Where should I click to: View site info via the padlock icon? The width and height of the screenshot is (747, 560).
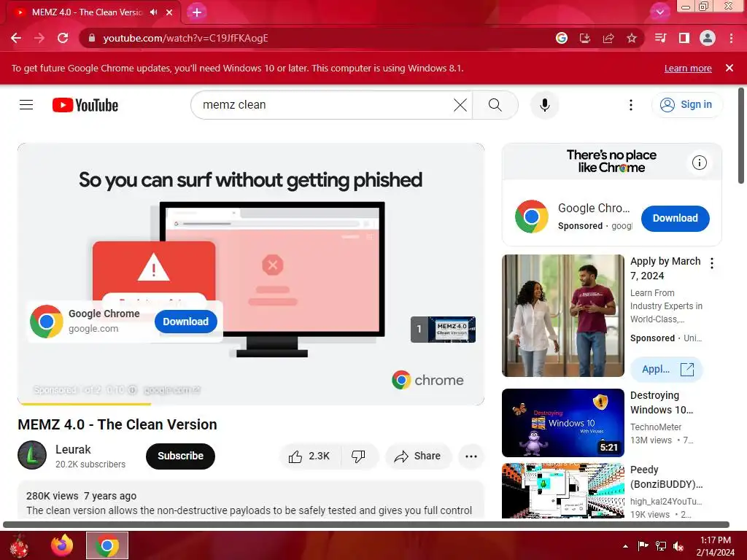click(91, 38)
